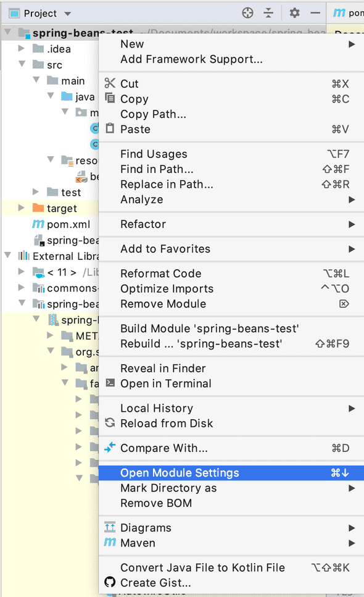Click the Locate file target icon
The image size is (364, 597).
[x=247, y=12]
